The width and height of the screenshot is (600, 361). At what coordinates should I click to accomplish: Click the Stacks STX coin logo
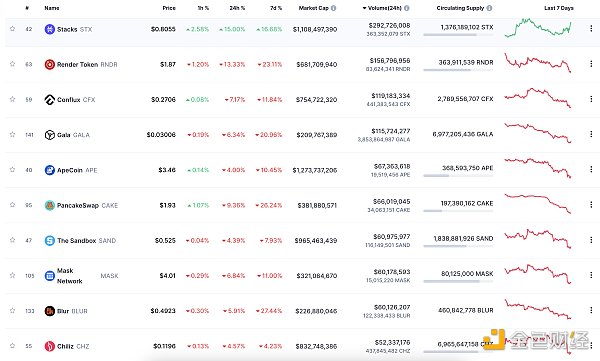tap(50, 29)
